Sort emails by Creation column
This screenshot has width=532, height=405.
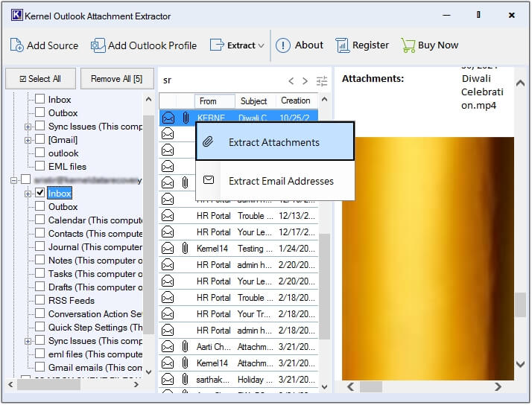coord(297,101)
